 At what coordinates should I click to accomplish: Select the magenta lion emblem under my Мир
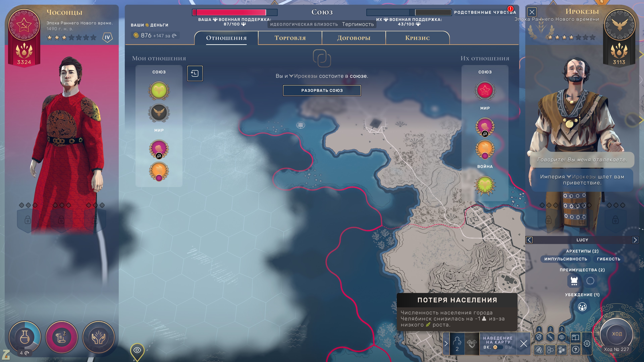tap(159, 149)
